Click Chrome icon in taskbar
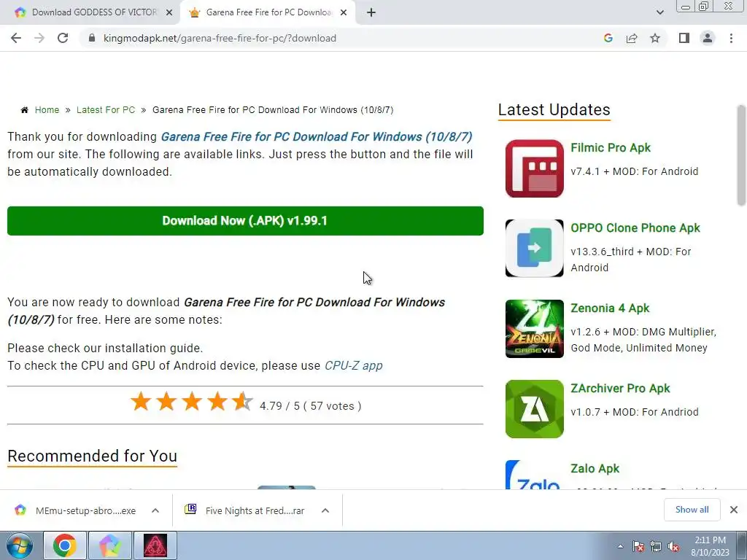The image size is (747, 560). click(65, 545)
